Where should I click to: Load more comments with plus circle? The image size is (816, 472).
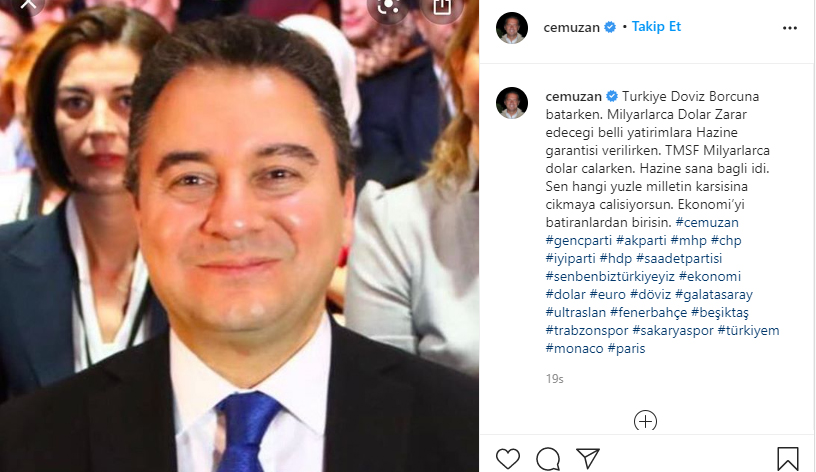(x=645, y=420)
